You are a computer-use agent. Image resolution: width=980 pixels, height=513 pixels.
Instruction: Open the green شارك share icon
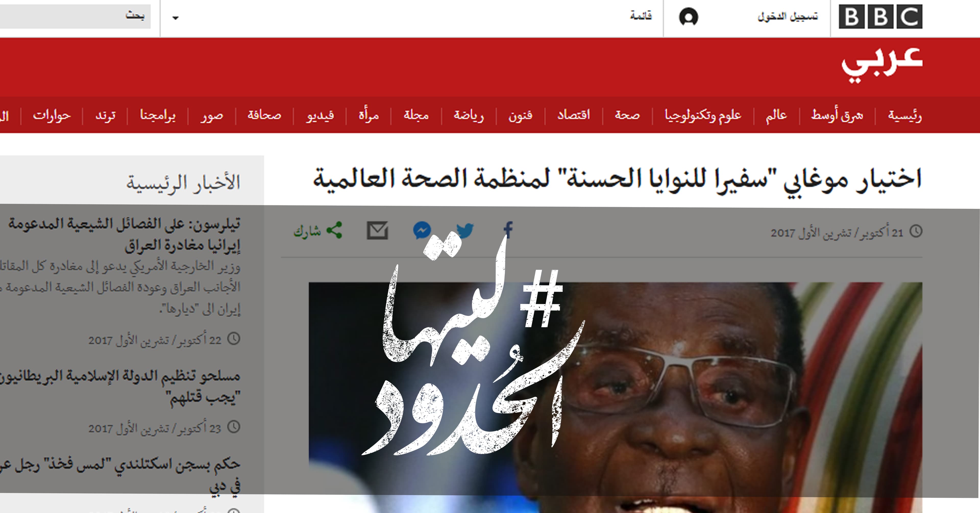pos(334,230)
